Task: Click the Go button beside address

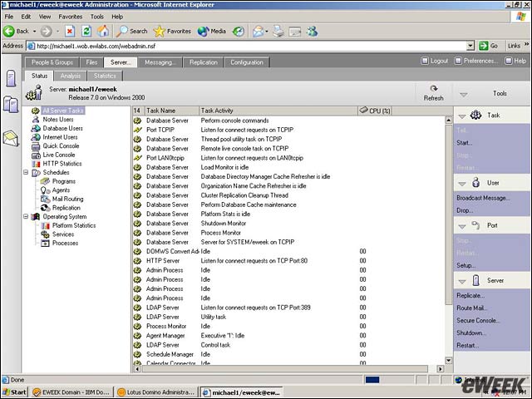Action: pos(489,46)
